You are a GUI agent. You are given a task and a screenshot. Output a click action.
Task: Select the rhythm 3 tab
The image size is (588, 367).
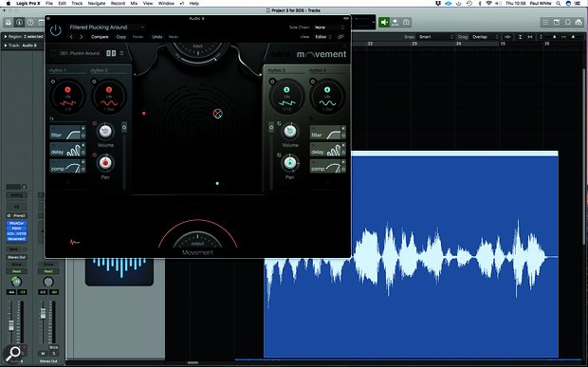pos(276,70)
